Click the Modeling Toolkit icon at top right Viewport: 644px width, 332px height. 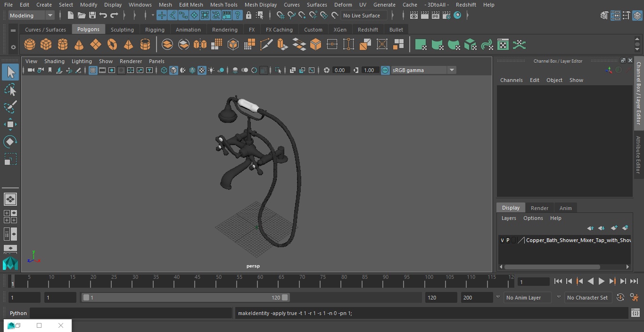click(x=604, y=16)
